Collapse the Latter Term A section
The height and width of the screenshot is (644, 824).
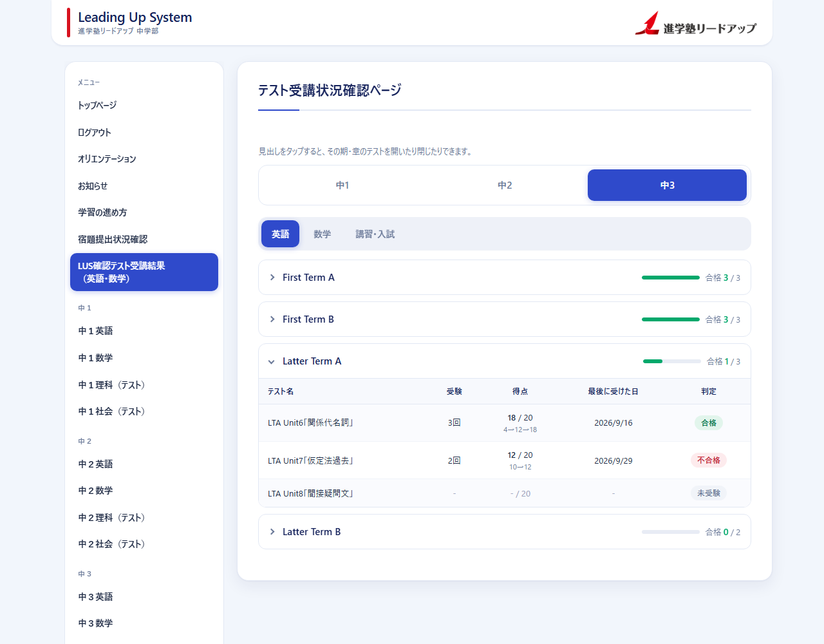[x=505, y=361]
